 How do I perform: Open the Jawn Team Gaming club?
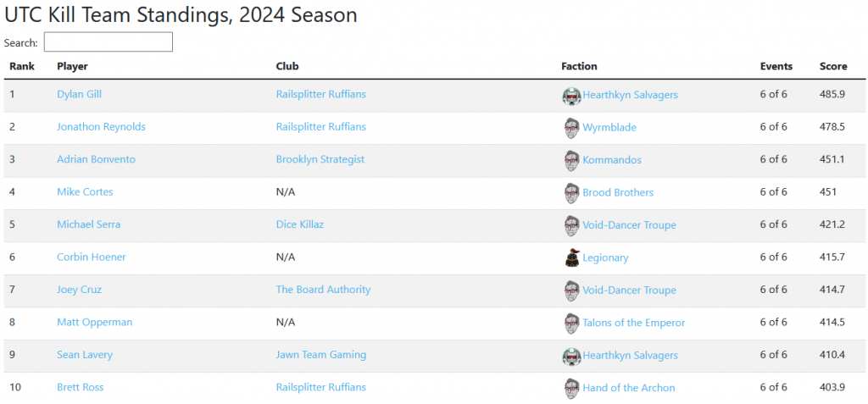pos(321,355)
